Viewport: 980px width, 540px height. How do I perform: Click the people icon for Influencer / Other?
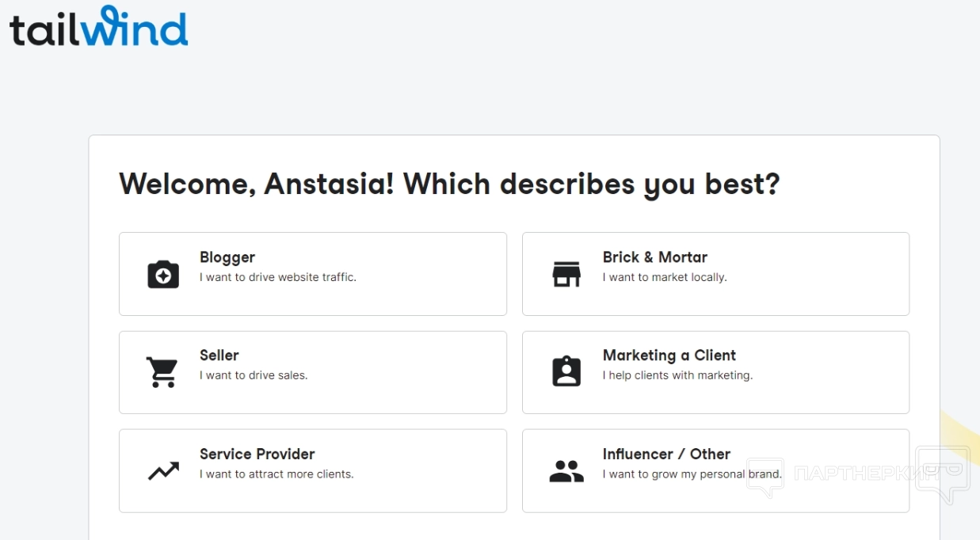point(566,471)
